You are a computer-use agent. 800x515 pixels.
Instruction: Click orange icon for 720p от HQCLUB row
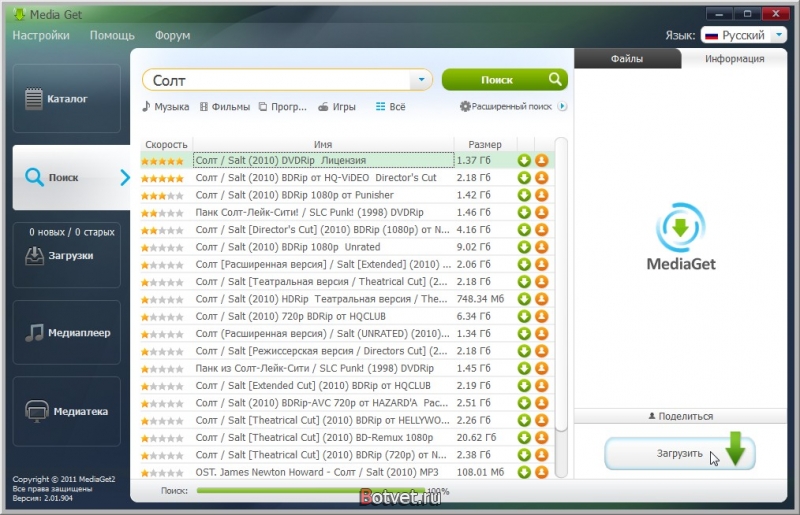tap(541, 316)
